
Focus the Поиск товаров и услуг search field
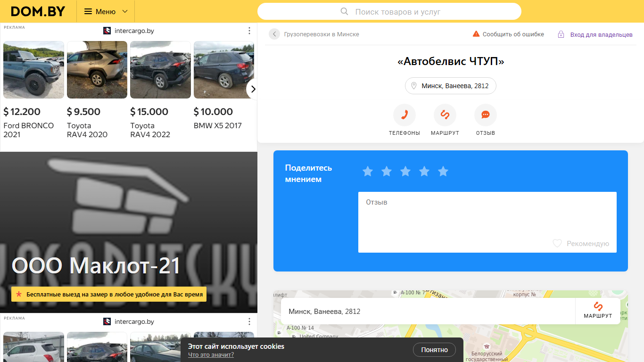(389, 11)
